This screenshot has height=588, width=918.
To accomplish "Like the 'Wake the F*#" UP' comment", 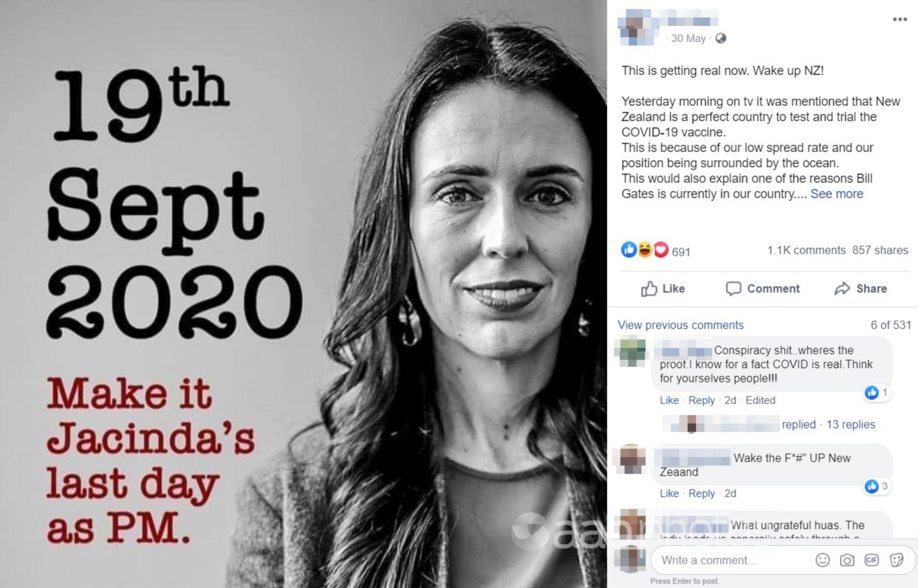I will tap(669, 493).
